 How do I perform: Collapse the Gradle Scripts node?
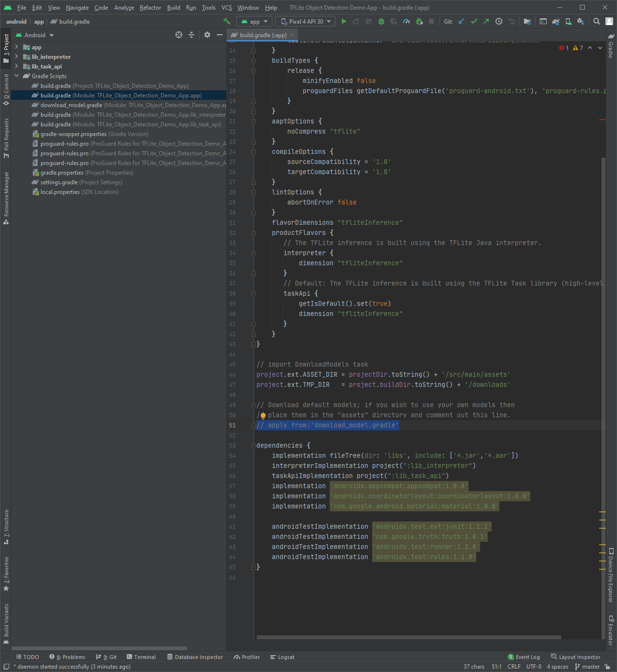coord(16,76)
